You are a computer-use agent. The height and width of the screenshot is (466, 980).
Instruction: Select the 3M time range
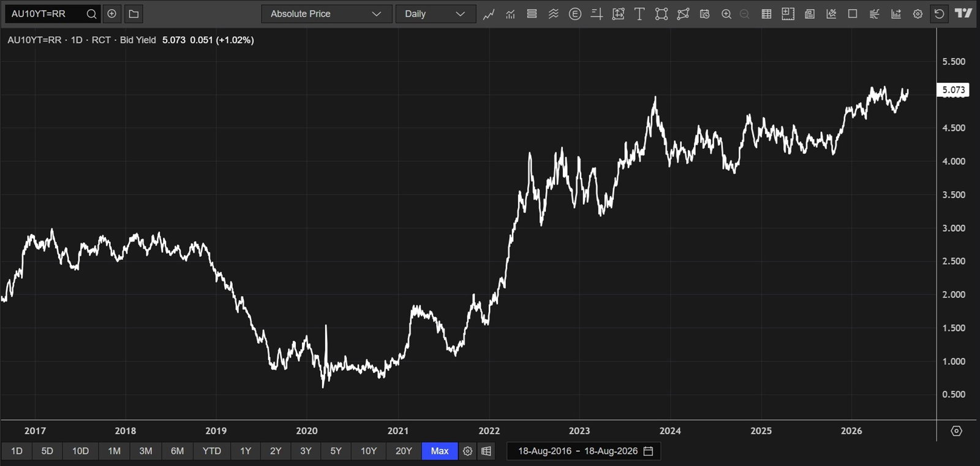point(146,451)
